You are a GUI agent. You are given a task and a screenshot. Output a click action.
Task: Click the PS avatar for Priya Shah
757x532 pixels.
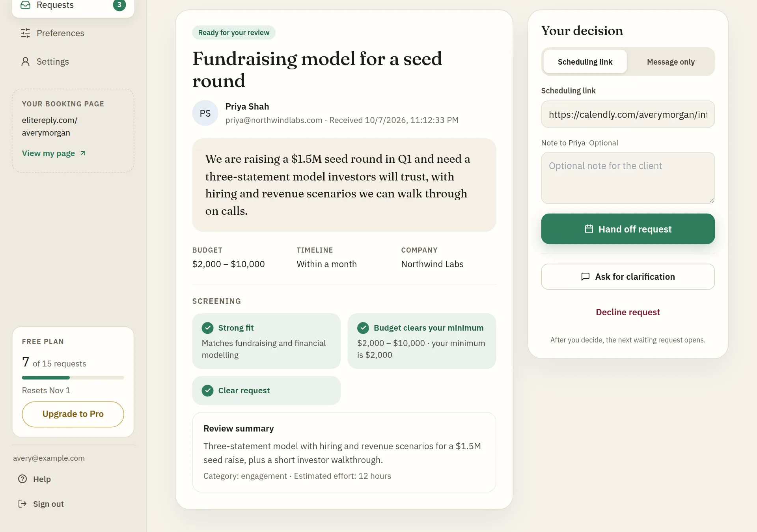click(x=205, y=113)
